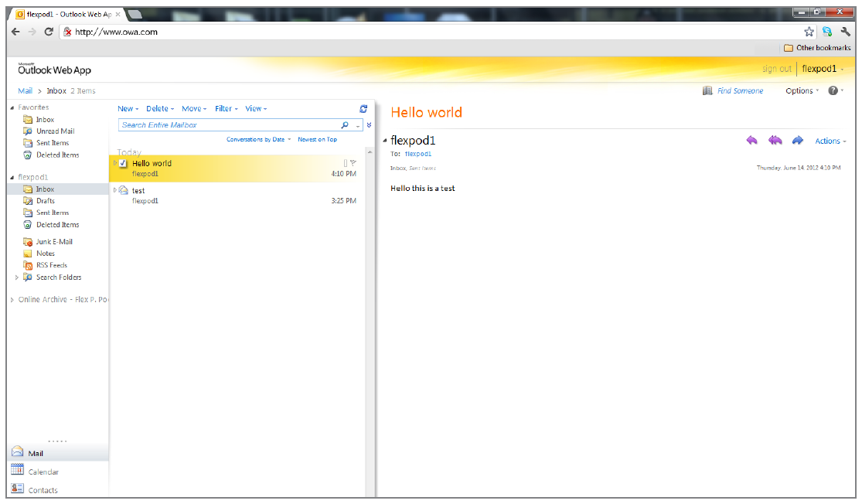
Task: Refresh the mailbox with the refresh icon
Action: coord(363,109)
